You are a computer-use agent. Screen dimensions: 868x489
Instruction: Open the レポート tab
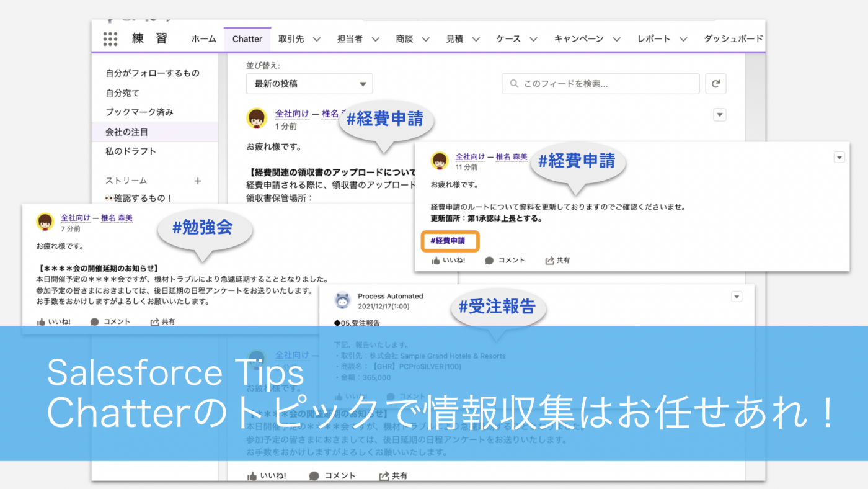[654, 38]
